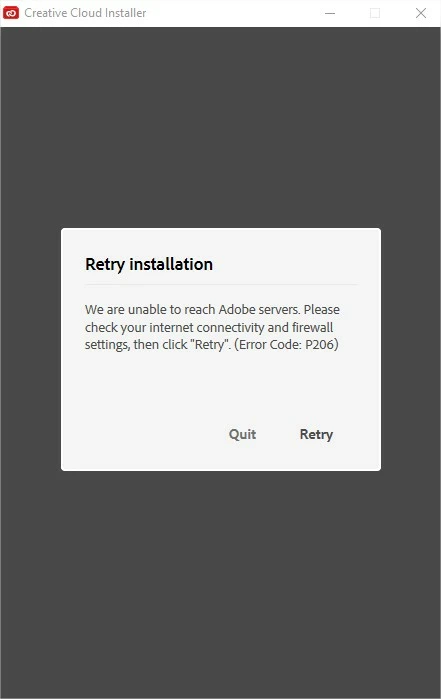Quit the Creative Cloud installer
The height and width of the screenshot is (699, 441).
[242, 434]
